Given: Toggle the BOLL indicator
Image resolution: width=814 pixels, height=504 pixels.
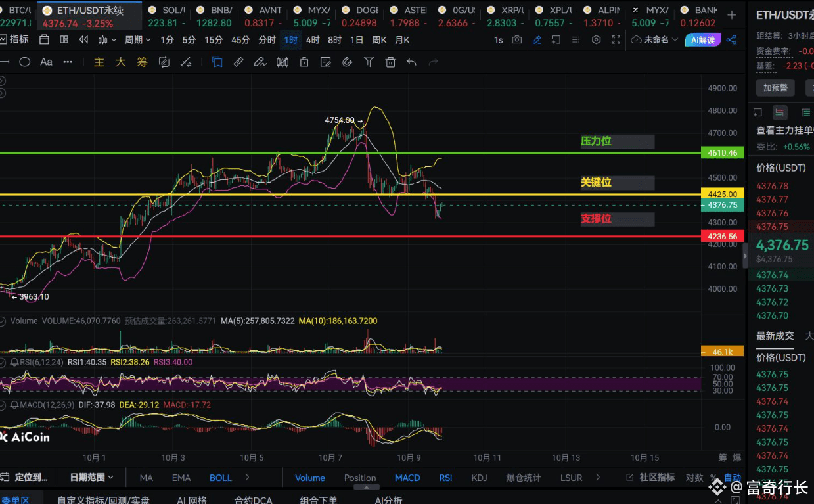Looking at the screenshot, I should [x=220, y=478].
